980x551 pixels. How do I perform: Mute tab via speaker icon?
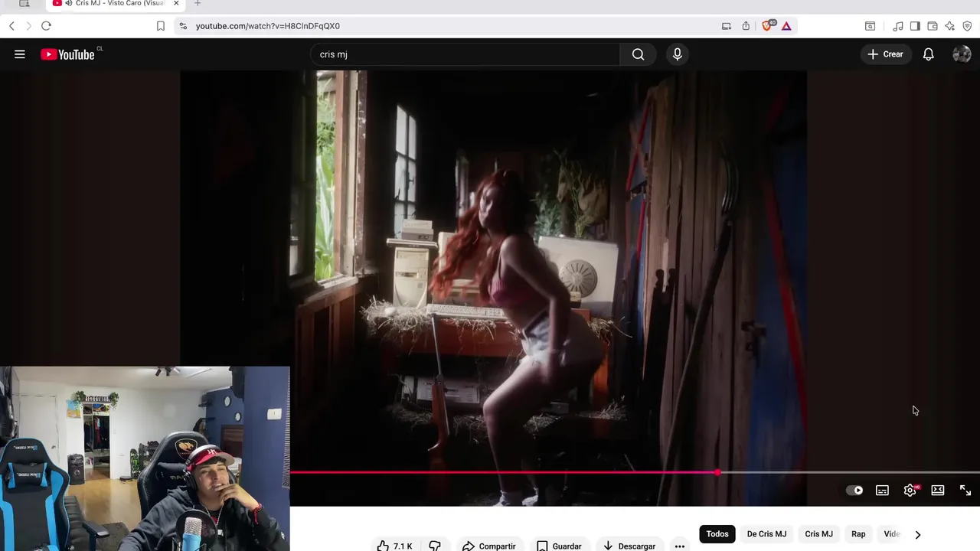pyautogui.click(x=69, y=4)
